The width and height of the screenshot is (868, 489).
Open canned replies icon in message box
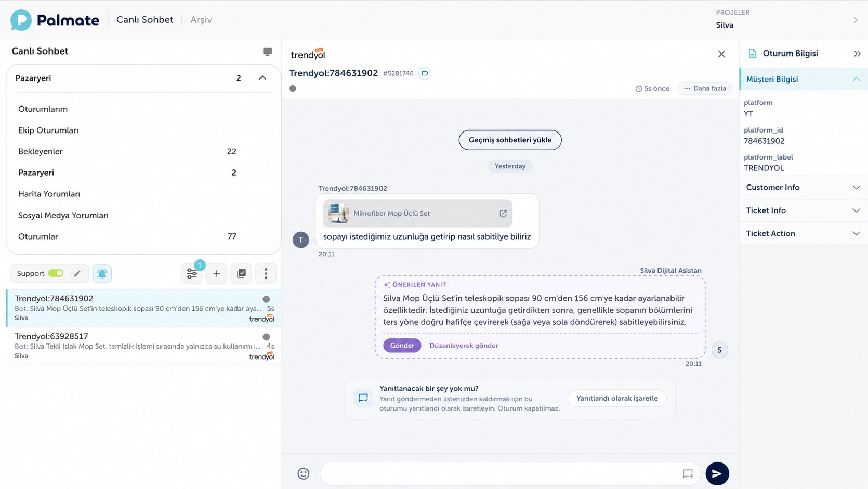tap(688, 473)
